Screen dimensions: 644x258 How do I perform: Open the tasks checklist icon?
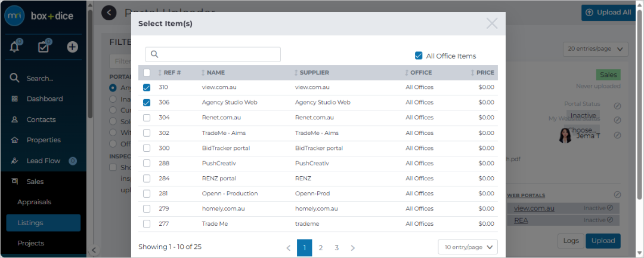coord(43,47)
